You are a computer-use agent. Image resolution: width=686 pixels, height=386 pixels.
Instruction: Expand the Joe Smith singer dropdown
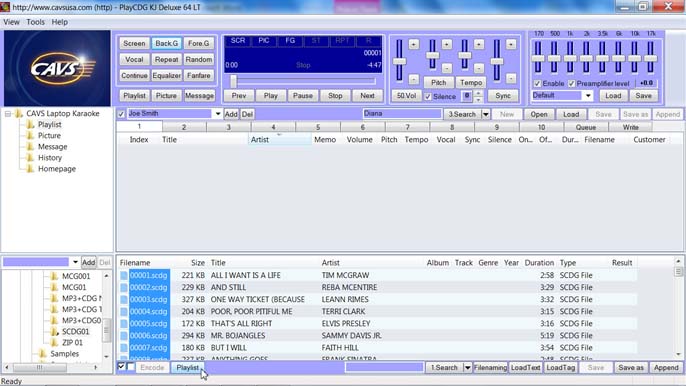pos(217,114)
